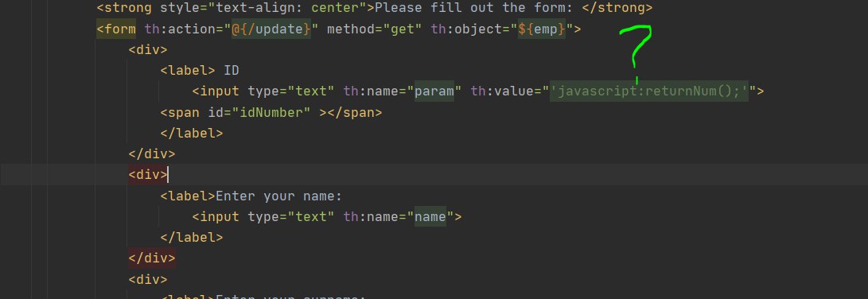Viewport: 868px width, 299px height.
Task: Click the ${emp} object expression
Action: pyautogui.click(x=542, y=29)
